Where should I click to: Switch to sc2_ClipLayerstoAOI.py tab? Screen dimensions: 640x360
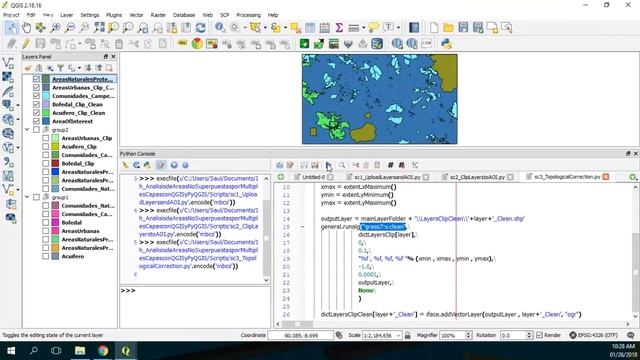coord(477,177)
